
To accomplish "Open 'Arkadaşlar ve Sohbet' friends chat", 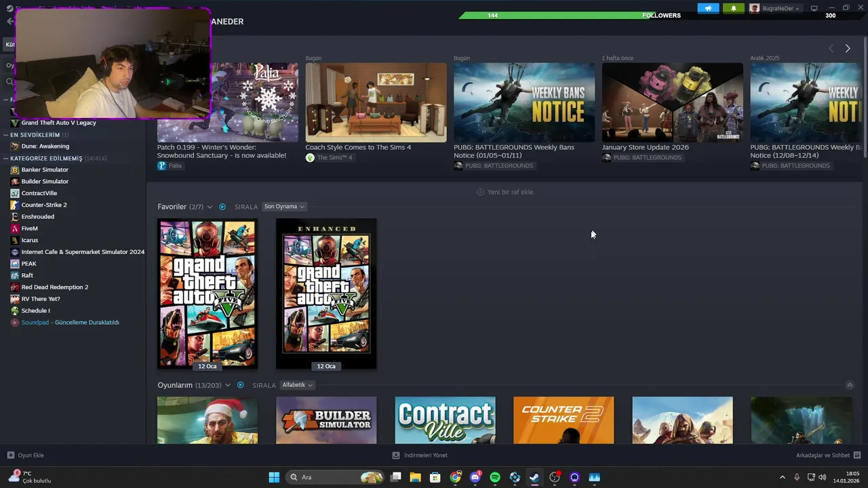I will point(828,455).
